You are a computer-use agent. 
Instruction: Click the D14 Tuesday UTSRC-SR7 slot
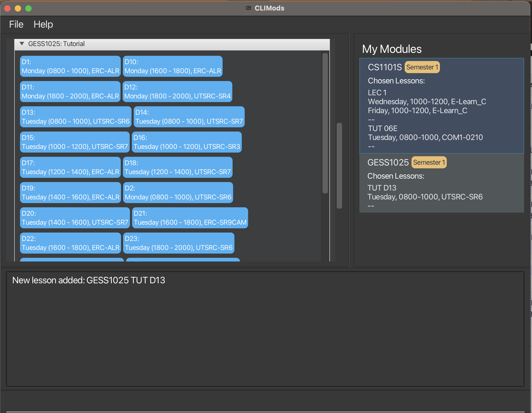coord(189,117)
